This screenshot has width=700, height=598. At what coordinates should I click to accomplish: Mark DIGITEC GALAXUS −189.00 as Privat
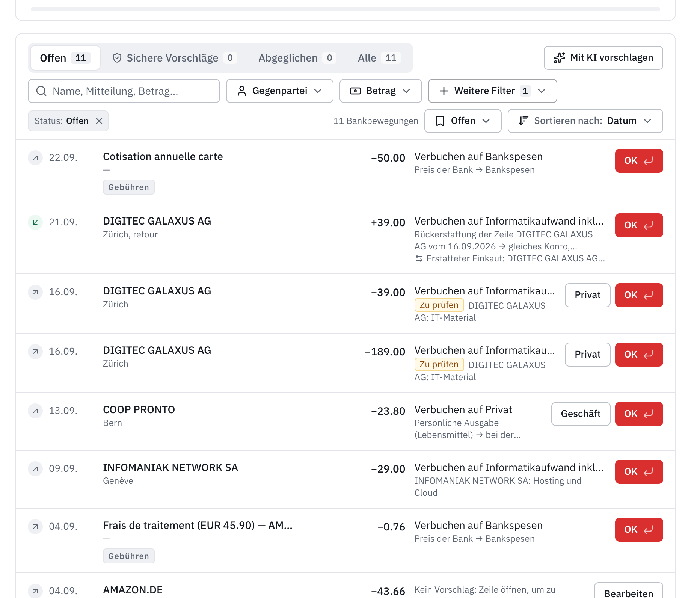(x=587, y=355)
